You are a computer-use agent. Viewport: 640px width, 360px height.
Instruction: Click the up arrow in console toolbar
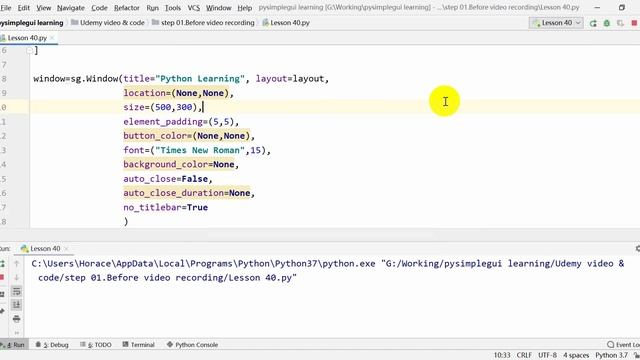coord(16,264)
